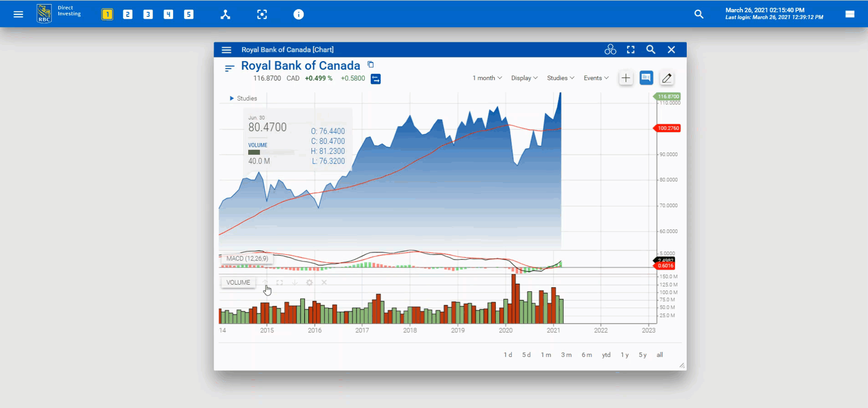The width and height of the screenshot is (868, 408).
Task: Select the active workspace 1 button
Action: pos(107,15)
